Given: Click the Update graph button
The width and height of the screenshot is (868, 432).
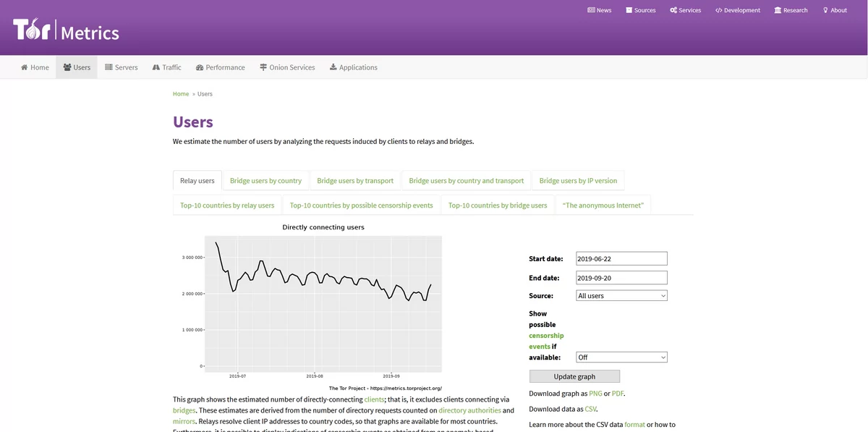Looking at the screenshot, I should (x=574, y=376).
